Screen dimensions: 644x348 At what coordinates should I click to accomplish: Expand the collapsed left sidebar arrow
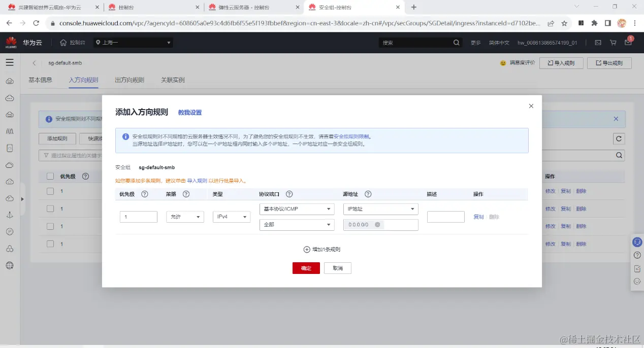click(x=22, y=199)
